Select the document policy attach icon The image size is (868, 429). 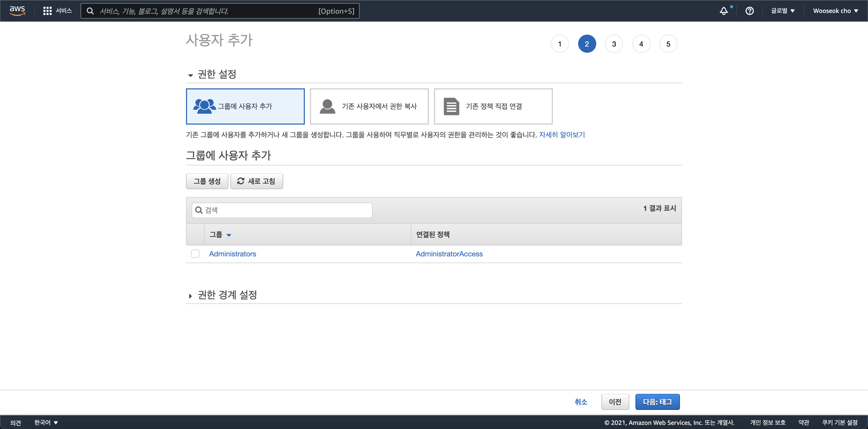pos(451,106)
